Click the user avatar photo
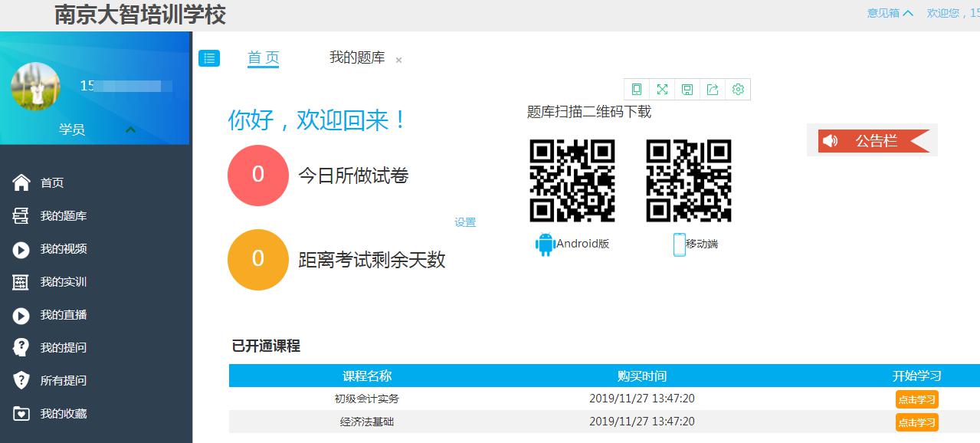 (35, 87)
